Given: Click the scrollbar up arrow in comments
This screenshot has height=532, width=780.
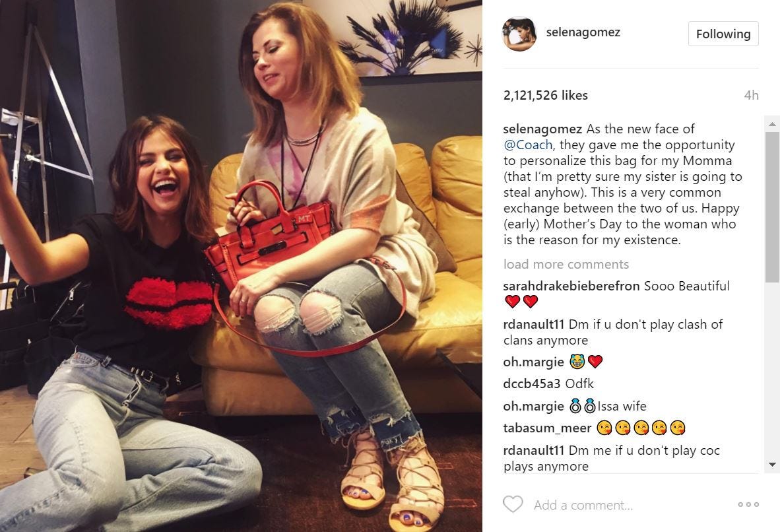Looking at the screenshot, I should coord(772,123).
